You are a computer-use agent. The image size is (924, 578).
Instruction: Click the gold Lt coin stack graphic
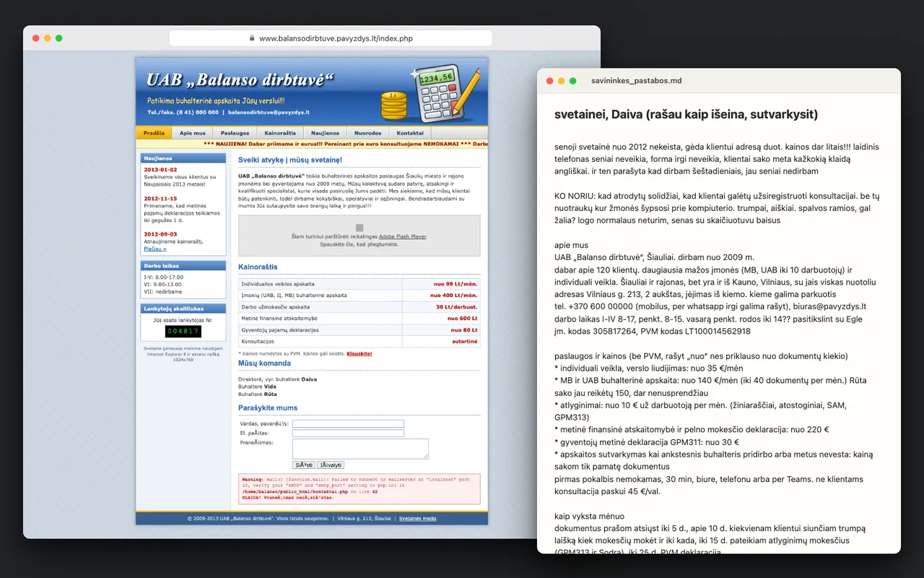click(395, 105)
